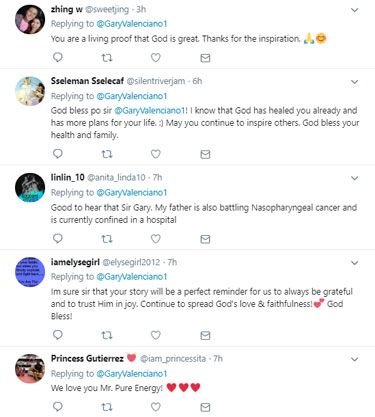Open the Sseleman Sselecaf profile name
This screenshot has height=417, width=375.
pyautogui.click(x=87, y=81)
